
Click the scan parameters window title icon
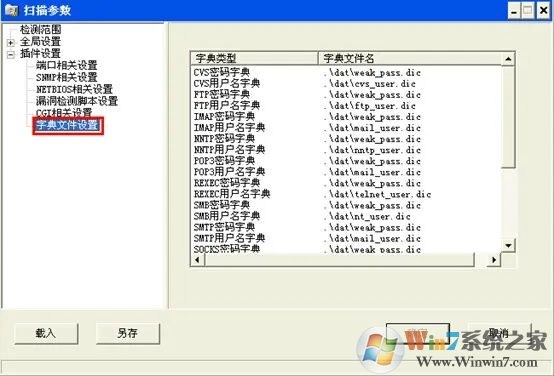[11, 10]
